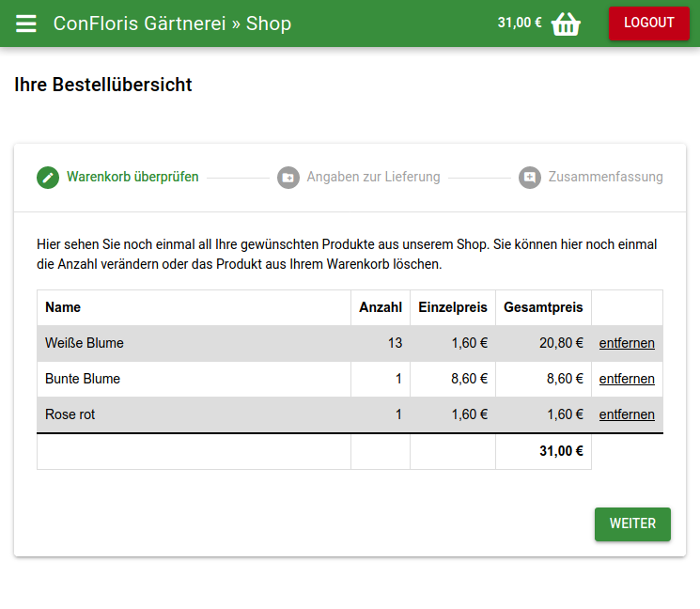The height and width of the screenshot is (609, 700).
Task: Click the pencil icon for Warenkorb überprüfen
Action: coord(48,177)
